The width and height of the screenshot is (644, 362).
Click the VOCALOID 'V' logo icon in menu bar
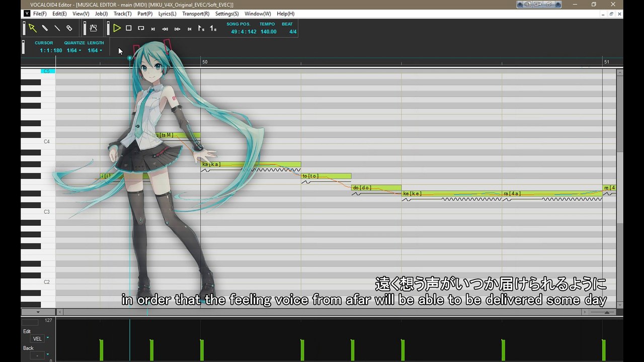27,14
